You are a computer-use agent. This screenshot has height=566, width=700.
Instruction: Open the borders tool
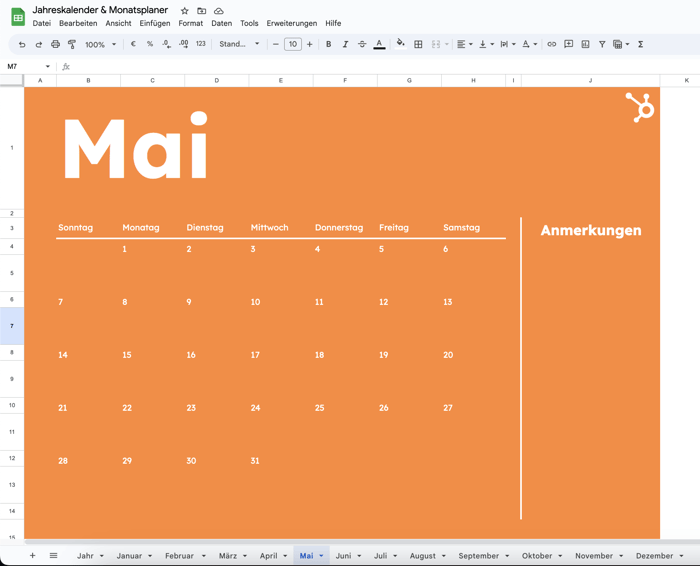click(418, 44)
